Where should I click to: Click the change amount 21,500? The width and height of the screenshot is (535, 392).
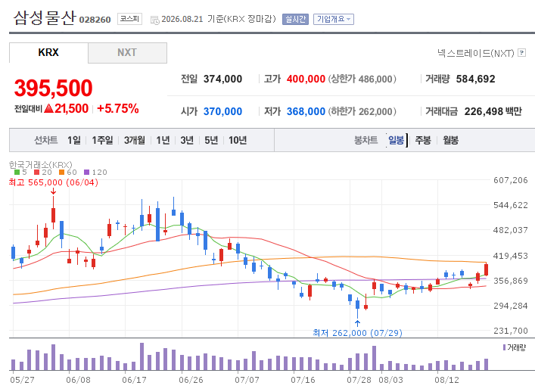[71, 109]
